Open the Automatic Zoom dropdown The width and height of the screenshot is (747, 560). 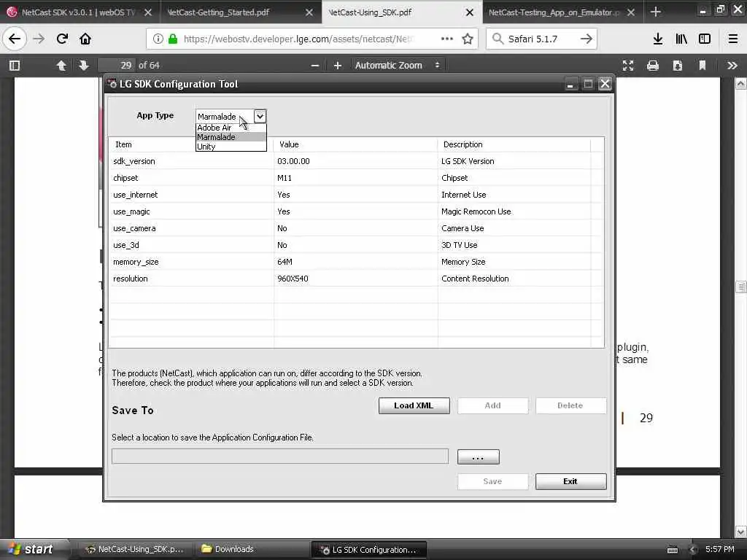click(x=398, y=65)
